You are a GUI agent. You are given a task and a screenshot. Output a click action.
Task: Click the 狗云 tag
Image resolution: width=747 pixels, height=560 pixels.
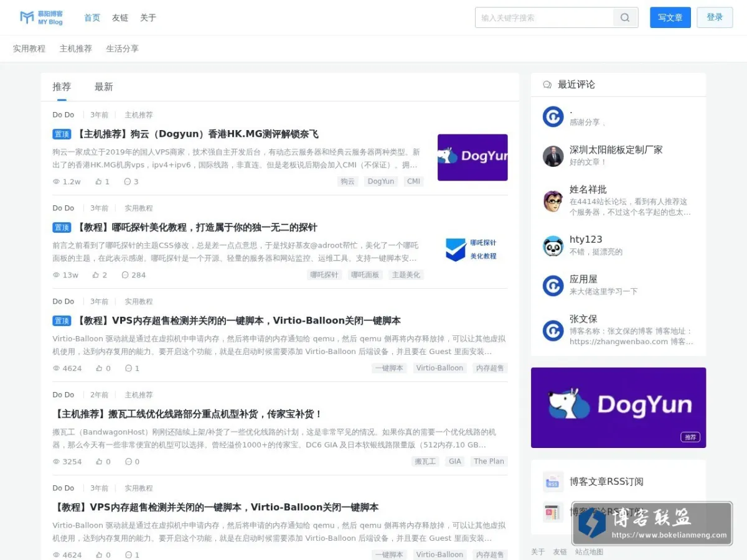[347, 182]
